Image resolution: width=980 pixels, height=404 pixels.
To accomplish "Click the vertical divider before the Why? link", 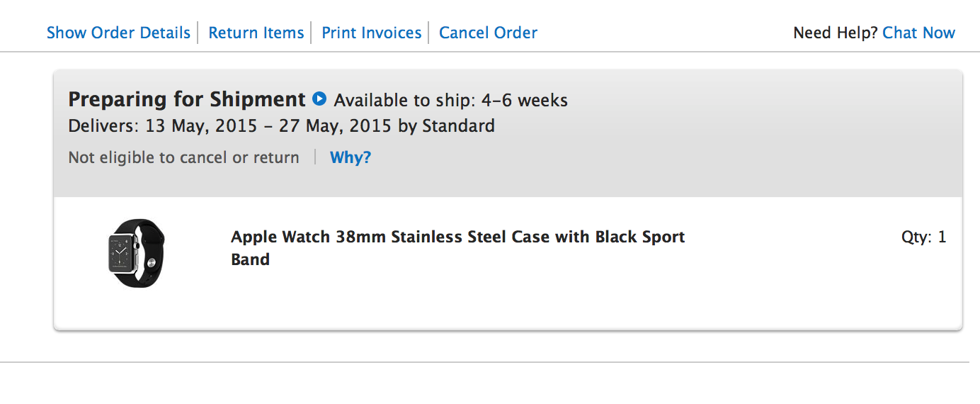I will [315, 157].
